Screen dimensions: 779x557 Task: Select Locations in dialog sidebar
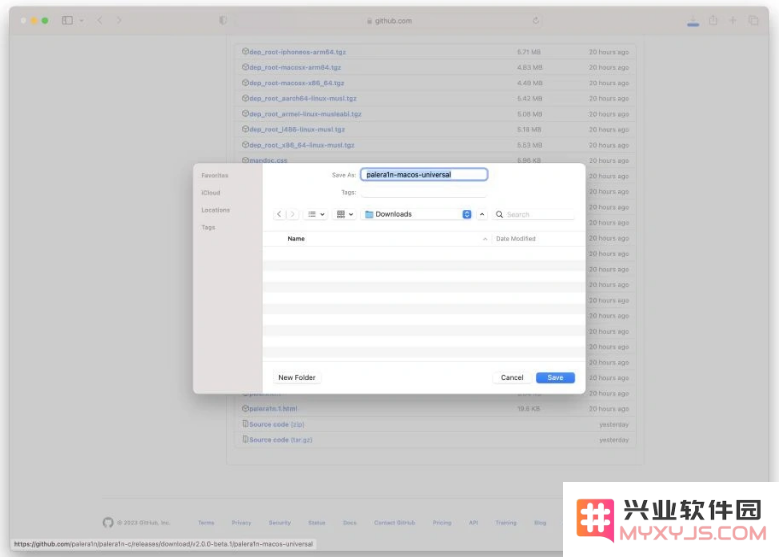(x=216, y=210)
